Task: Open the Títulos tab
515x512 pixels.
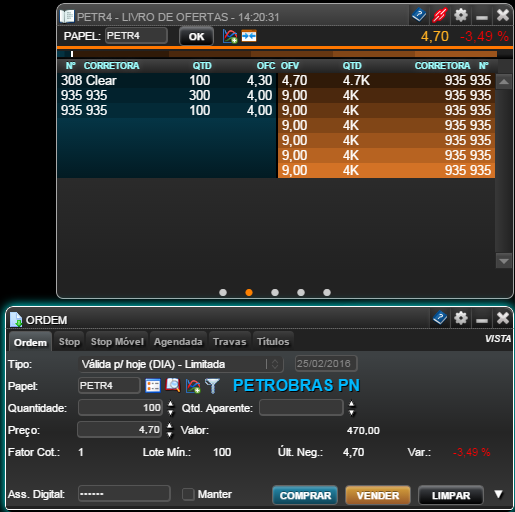Action: point(273,341)
